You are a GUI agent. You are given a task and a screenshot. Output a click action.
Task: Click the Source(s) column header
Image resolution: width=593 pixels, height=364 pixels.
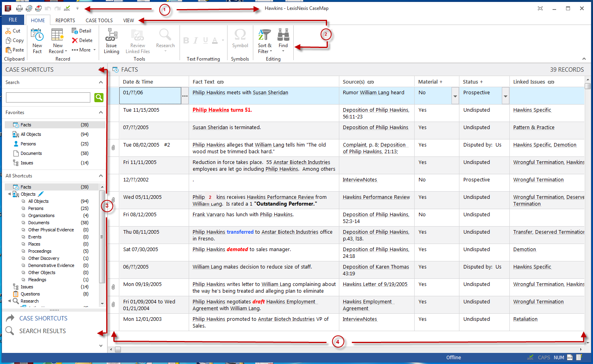(x=377, y=82)
